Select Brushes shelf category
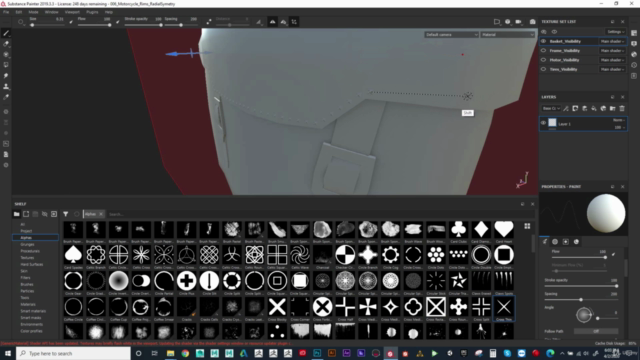This screenshot has height=360, width=640. coord(27,284)
